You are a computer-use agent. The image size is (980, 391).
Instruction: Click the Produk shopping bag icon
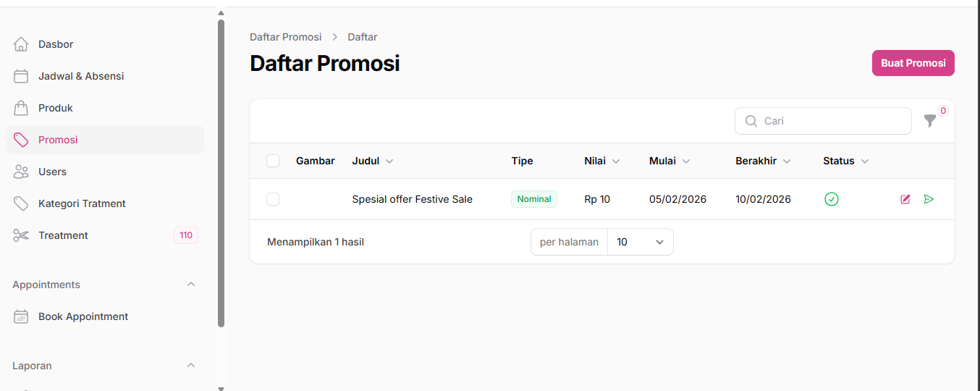point(21,108)
